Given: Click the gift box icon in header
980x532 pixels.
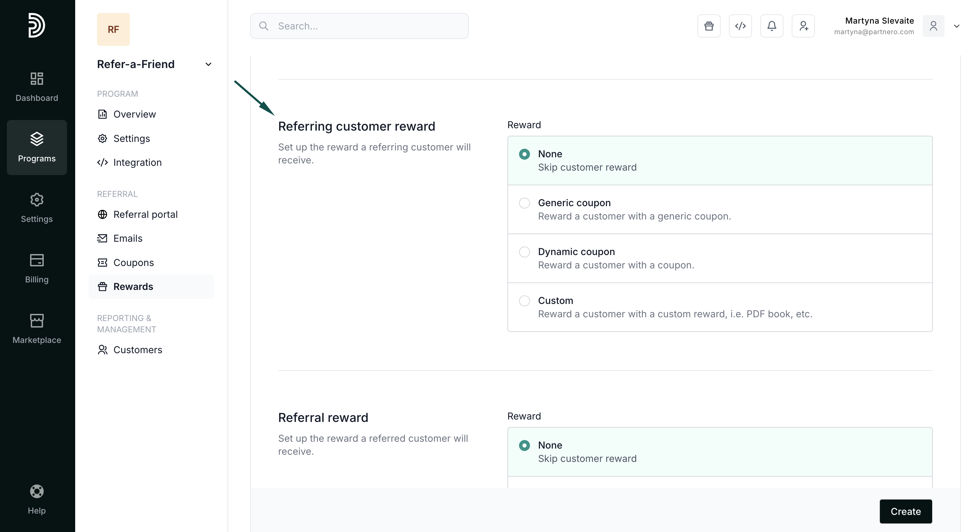Looking at the screenshot, I should tap(708, 26).
